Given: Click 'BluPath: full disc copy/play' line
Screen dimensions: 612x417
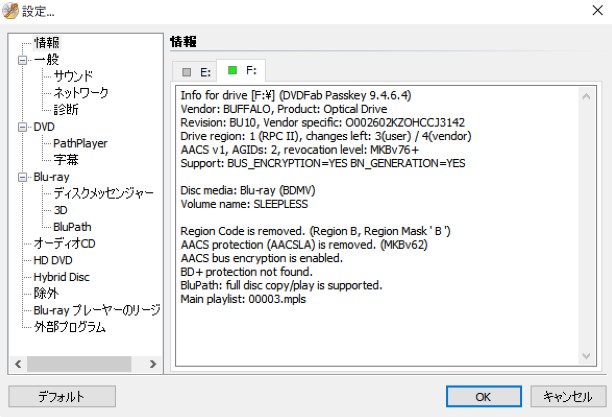Looking at the screenshot, I should pyautogui.click(x=281, y=285).
